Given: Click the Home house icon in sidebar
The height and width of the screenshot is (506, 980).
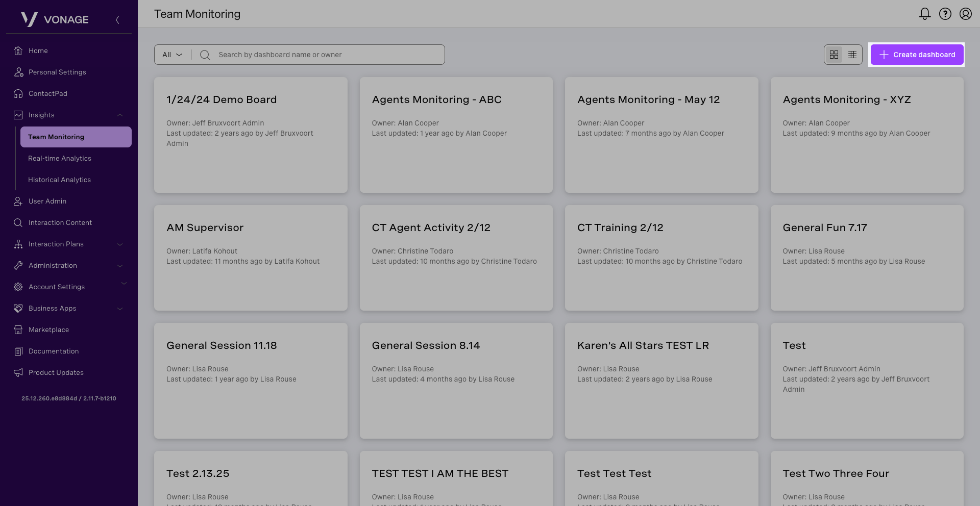Looking at the screenshot, I should 18,50.
